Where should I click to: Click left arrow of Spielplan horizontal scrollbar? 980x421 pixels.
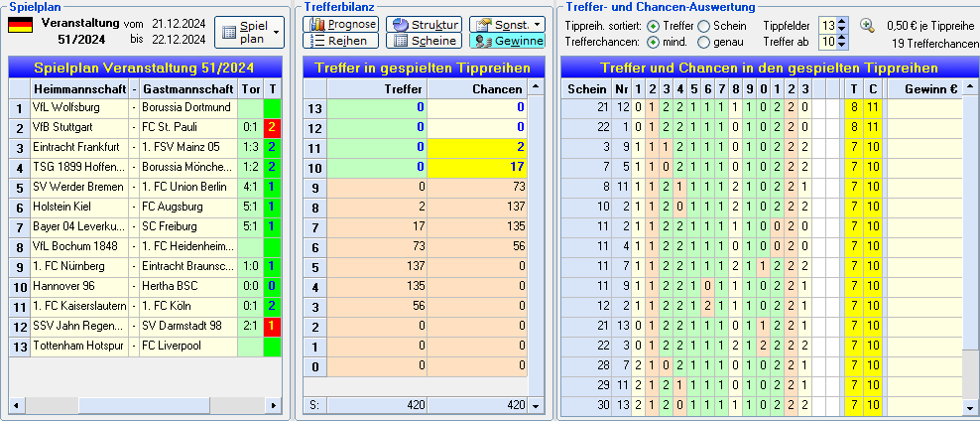click(15, 405)
